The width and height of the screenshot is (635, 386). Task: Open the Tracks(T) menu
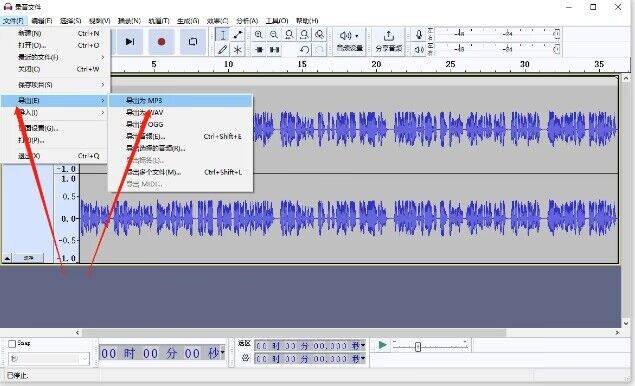pos(159,21)
